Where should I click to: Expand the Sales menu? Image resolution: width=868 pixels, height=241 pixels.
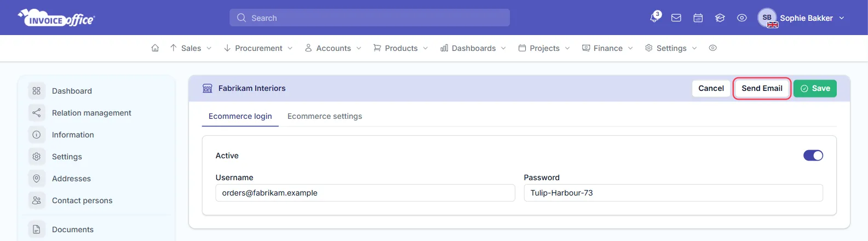coord(191,48)
